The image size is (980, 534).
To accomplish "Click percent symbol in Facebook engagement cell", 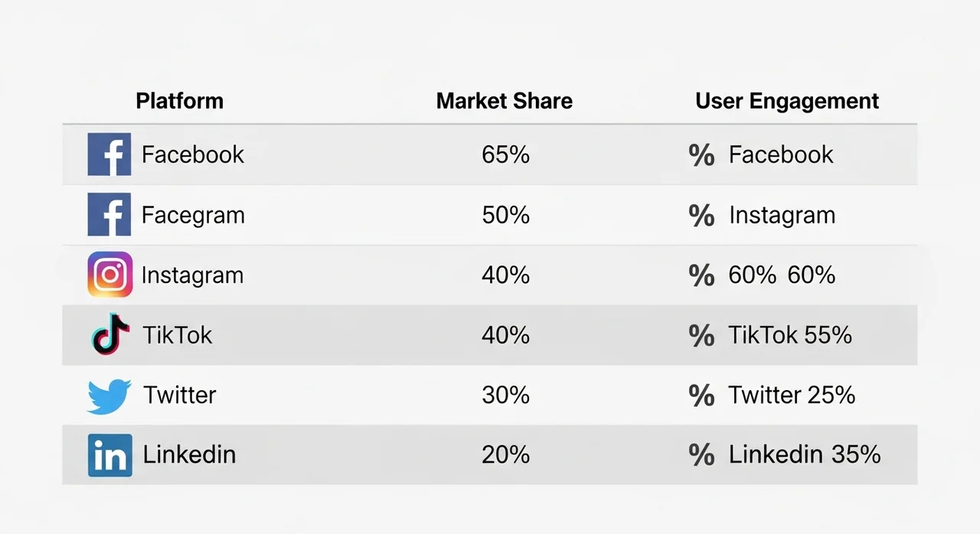I will [701, 155].
